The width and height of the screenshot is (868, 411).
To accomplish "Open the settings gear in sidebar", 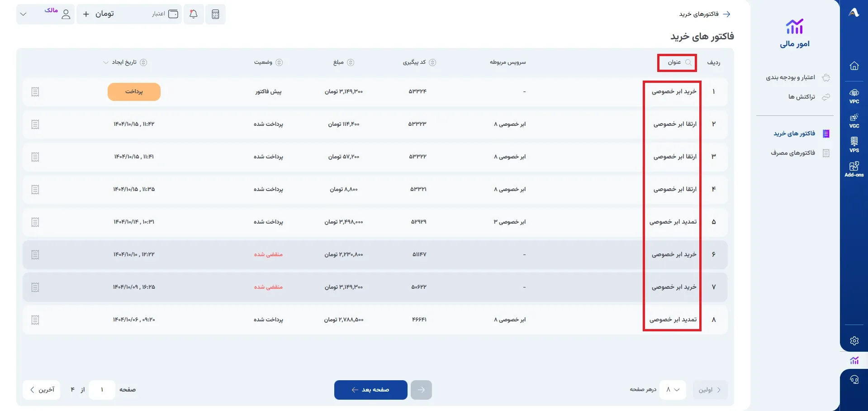I will 854,341.
